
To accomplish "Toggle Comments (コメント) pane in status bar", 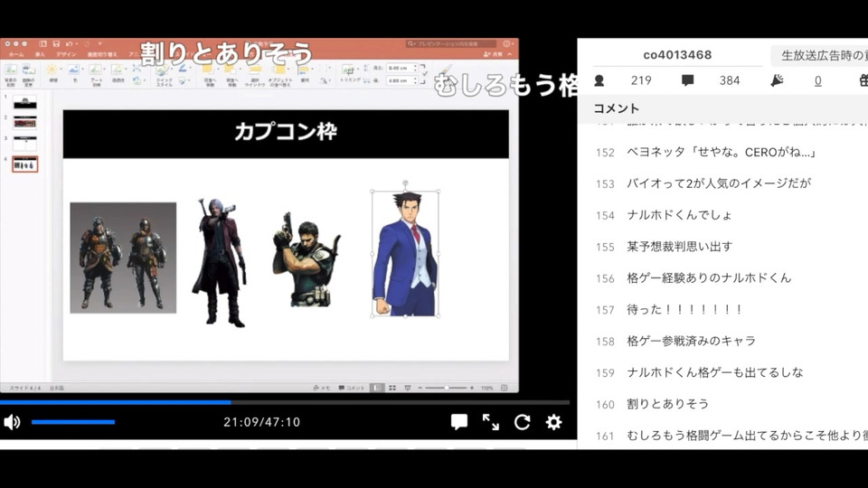I will (x=352, y=388).
